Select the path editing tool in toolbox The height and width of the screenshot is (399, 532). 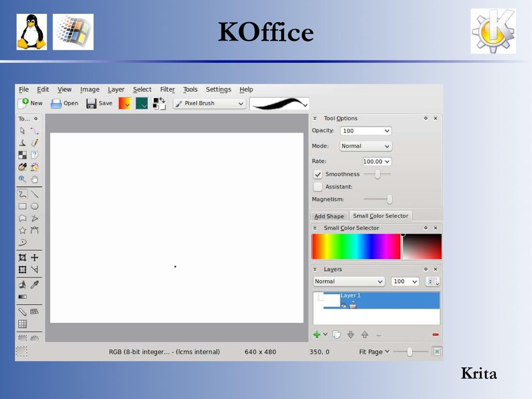click(34, 130)
